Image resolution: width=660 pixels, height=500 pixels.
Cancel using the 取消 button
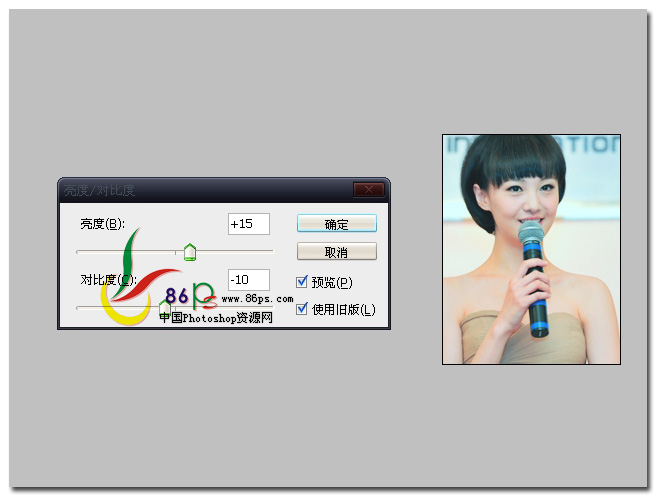click(337, 252)
